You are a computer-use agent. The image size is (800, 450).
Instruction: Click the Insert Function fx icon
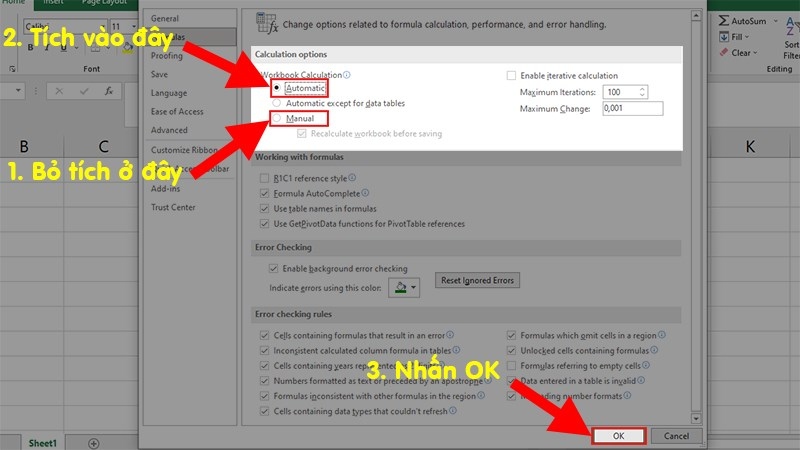click(x=108, y=91)
